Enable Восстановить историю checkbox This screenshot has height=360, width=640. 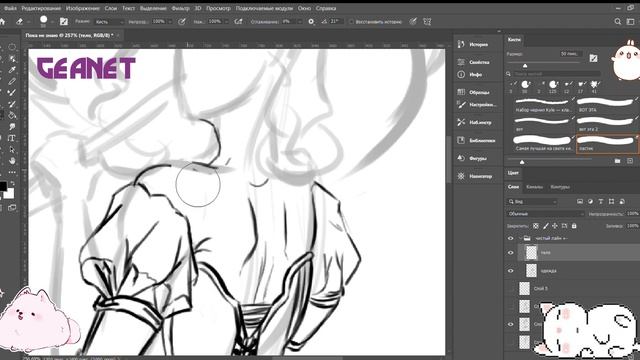pyautogui.click(x=351, y=22)
